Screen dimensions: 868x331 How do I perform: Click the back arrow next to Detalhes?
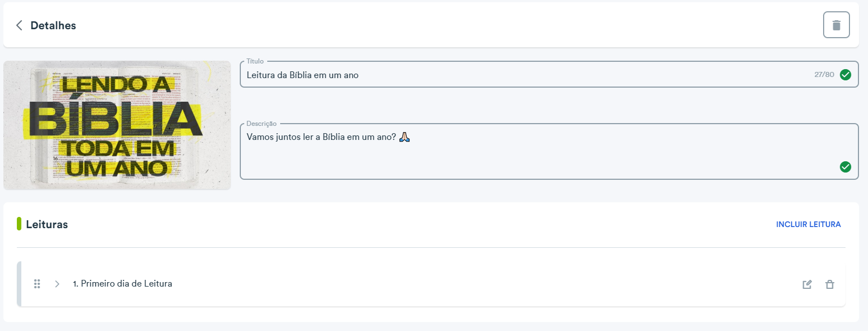[x=19, y=25]
